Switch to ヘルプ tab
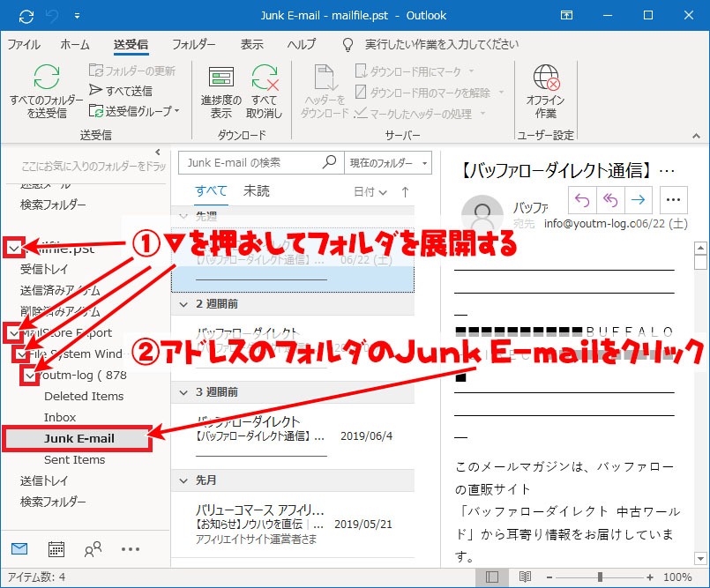The height and width of the screenshot is (588, 710). pyautogui.click(x=302, y=44)
